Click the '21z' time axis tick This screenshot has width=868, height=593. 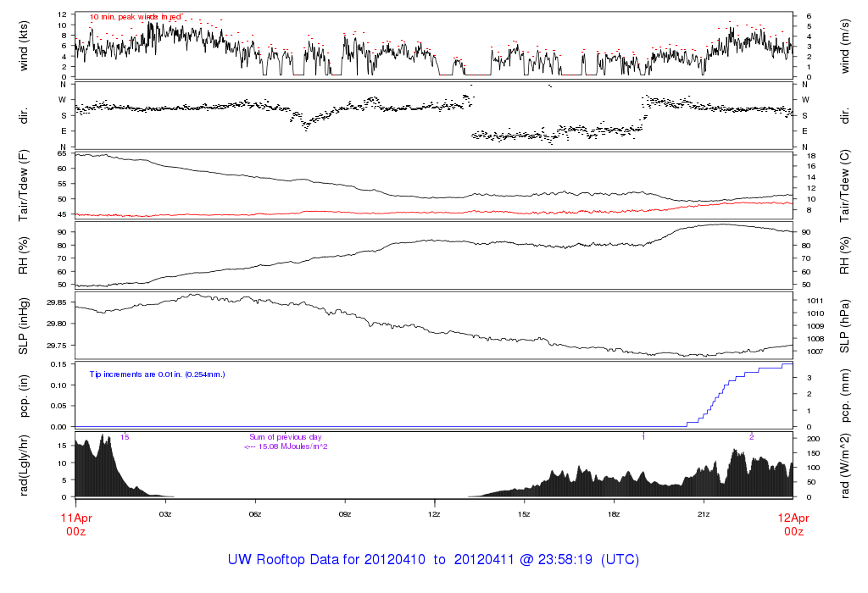(x=703, y=514)
